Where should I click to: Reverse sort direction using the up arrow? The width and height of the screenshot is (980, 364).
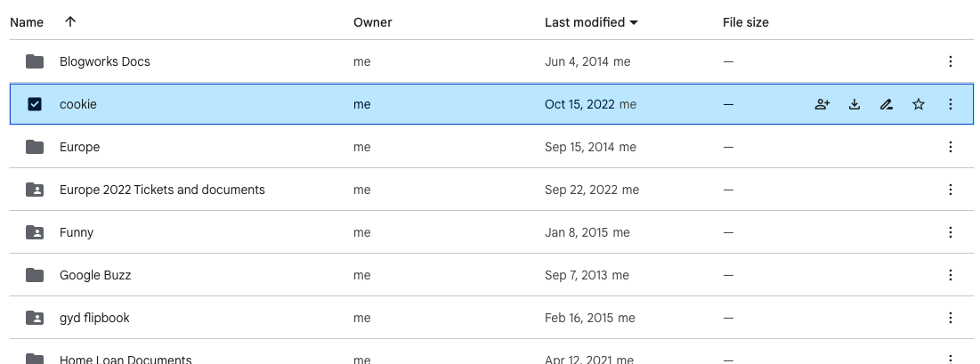[x=70, y=22]
